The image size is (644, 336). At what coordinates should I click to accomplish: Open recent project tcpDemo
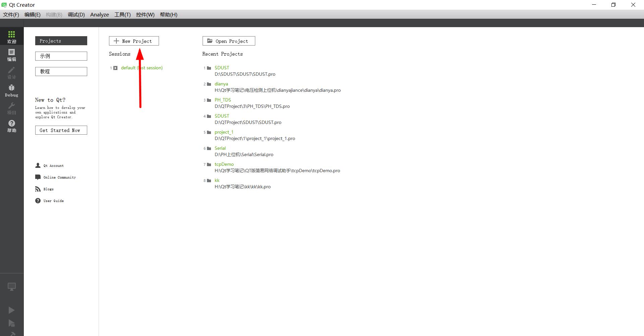(224, 164)
